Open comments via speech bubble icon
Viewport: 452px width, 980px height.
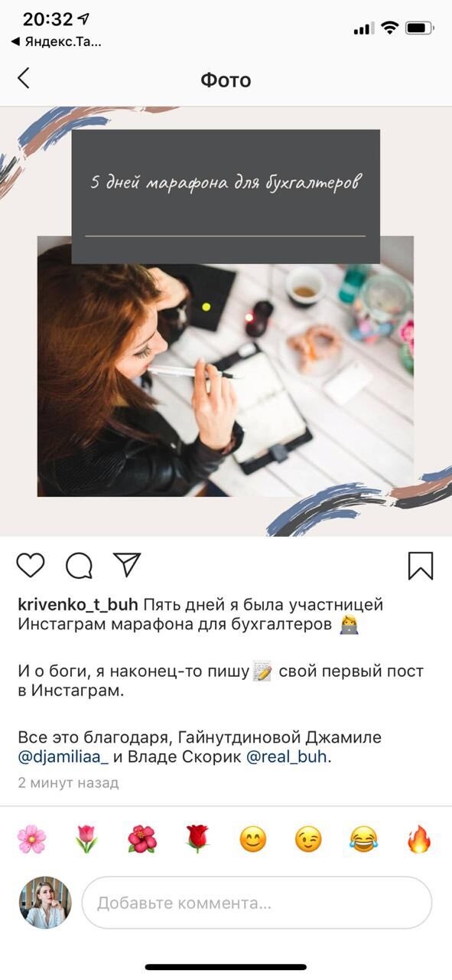pos(79,566)
